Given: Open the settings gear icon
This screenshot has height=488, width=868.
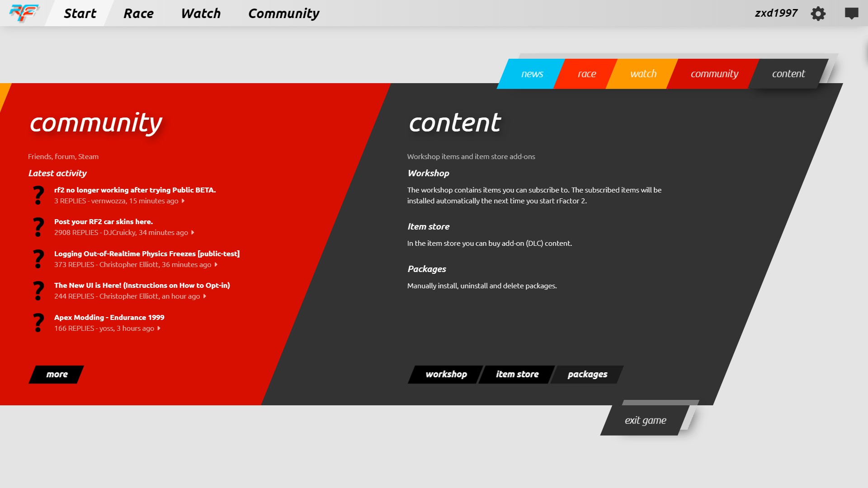Looking at the screenshot, I should [818, 14].
